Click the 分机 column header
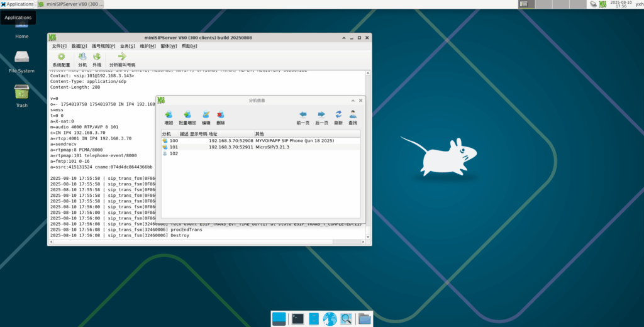The image size is (644, 327). (x=170, y=134)
